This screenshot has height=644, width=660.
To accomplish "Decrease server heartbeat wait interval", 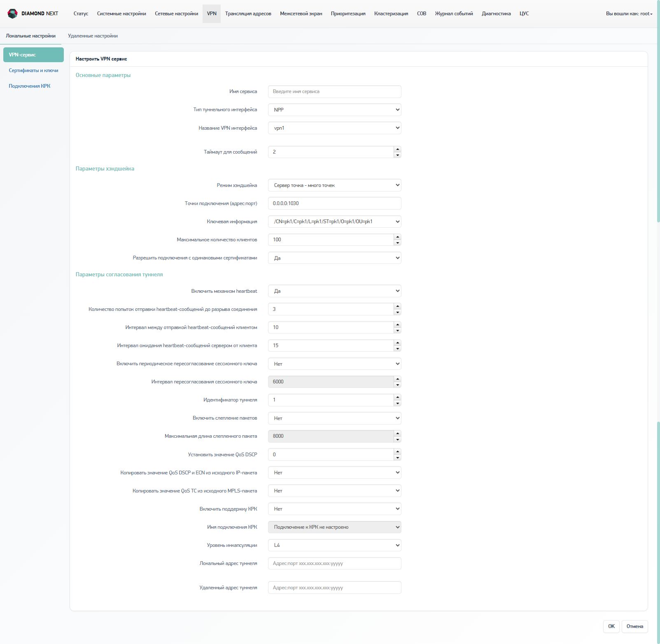I will (x=397, y=349).
